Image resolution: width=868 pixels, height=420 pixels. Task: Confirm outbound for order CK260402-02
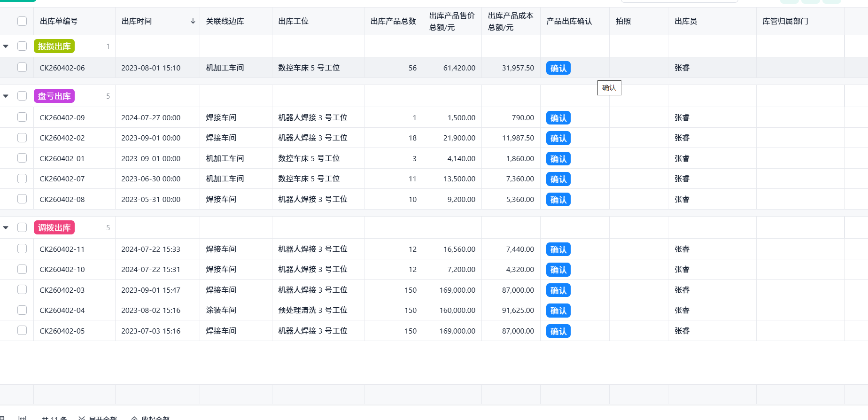tap(558, 138)
